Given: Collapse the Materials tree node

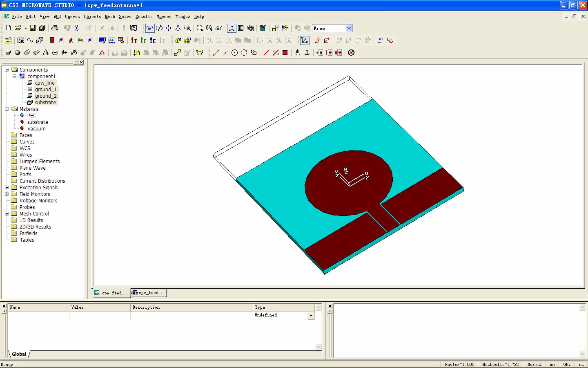Looking at the screenshot, I should [7, 109].
